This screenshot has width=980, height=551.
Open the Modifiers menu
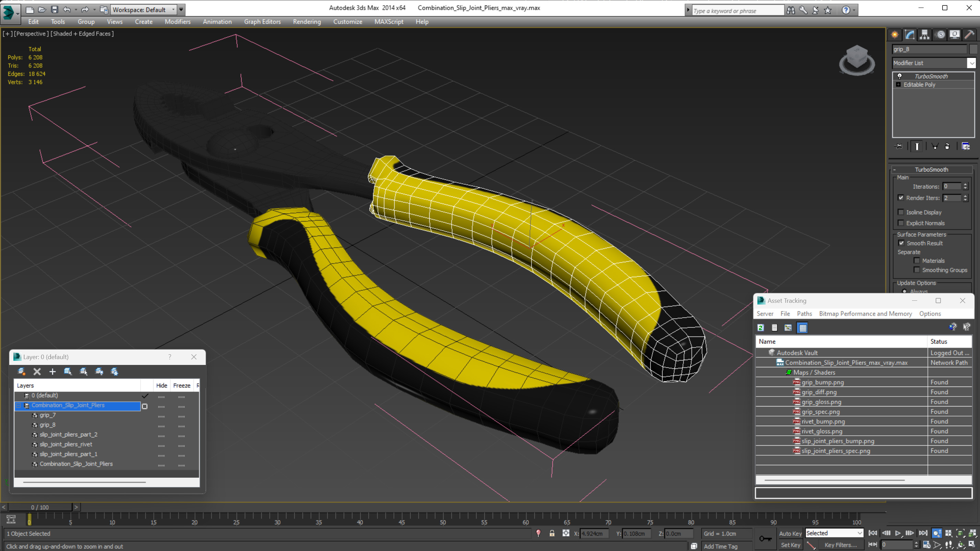(177, 21)
